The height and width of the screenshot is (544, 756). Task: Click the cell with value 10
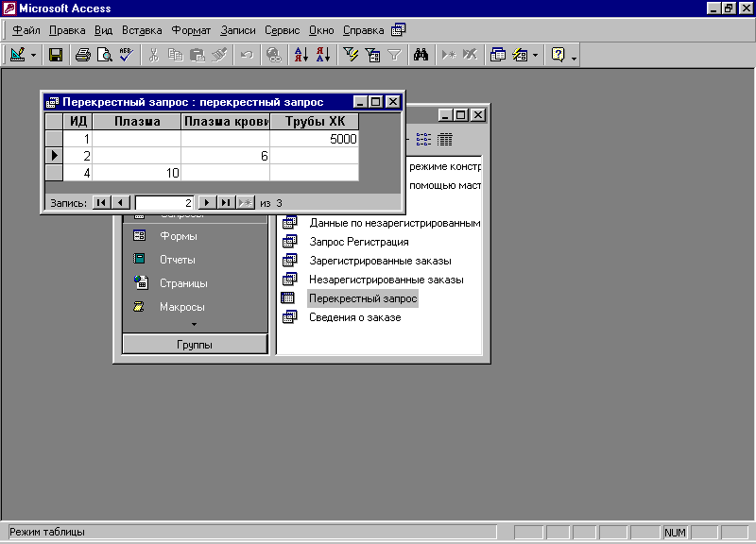click(x=136, y=173)
